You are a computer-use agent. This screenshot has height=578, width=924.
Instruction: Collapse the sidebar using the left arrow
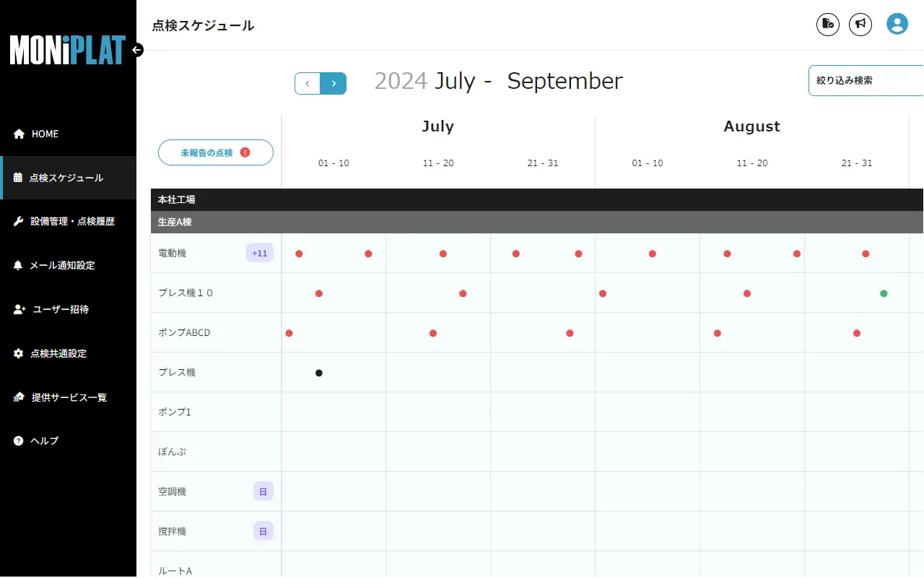pyautogui.click(x=137, y=51)
